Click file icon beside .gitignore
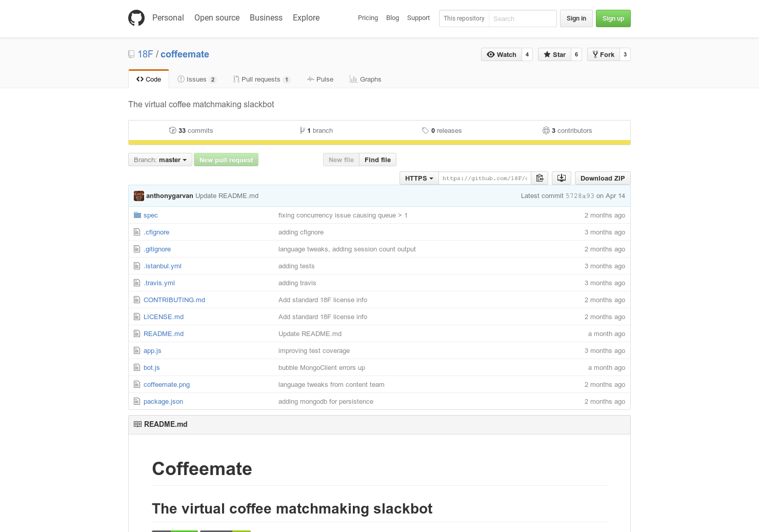 pyautogui.click(x=137, y=249)
